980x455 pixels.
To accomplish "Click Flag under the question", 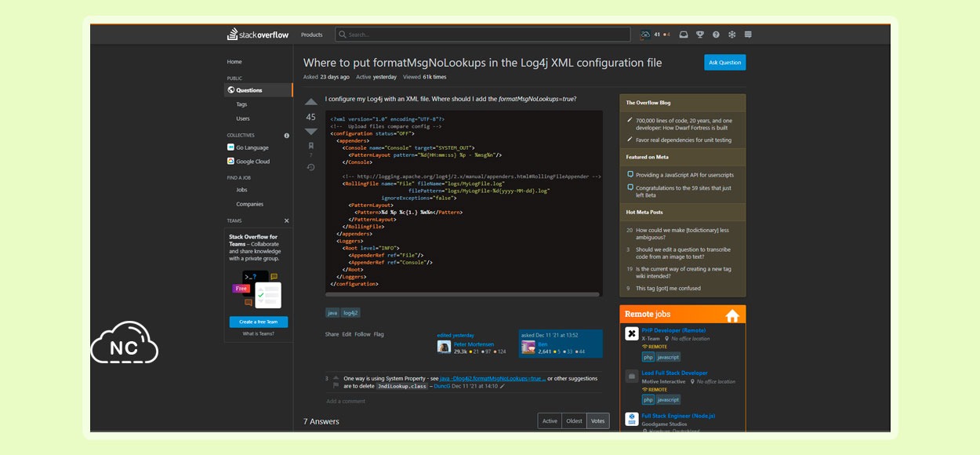I will click(x=379, y=334).
